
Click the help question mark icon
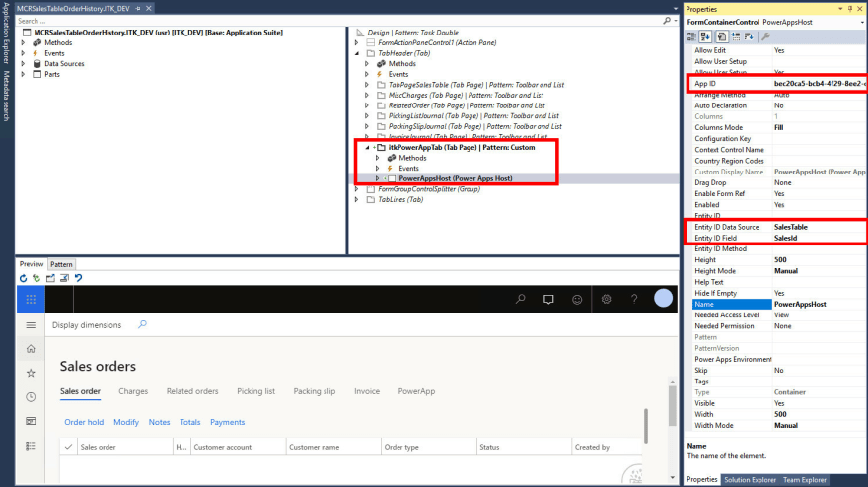coord(634,299)
